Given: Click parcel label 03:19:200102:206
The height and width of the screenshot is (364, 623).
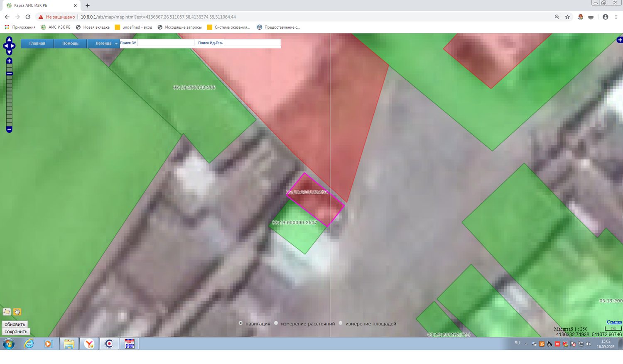Looking at the screenshot, I should [x=194, y=88].
